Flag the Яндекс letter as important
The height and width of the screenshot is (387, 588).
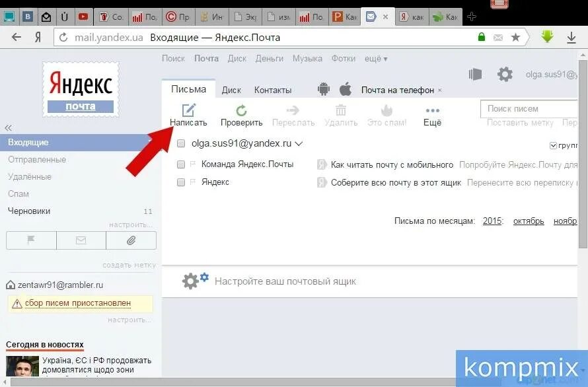[193, 182]
